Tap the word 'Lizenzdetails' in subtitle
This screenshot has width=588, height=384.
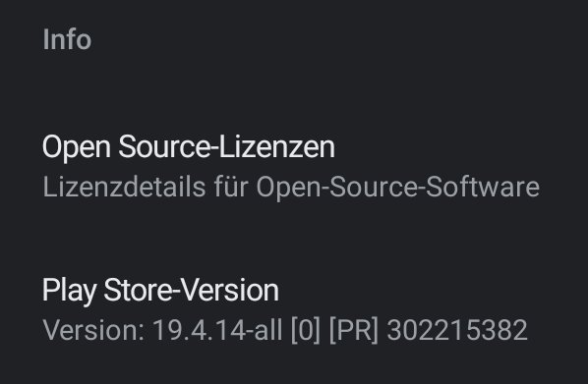point(124,187)
